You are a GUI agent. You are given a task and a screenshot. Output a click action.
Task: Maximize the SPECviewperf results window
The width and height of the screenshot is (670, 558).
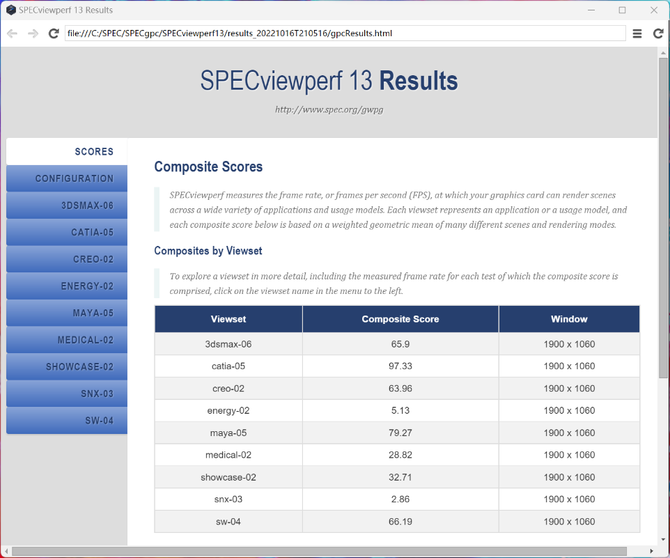coord(622,9)
